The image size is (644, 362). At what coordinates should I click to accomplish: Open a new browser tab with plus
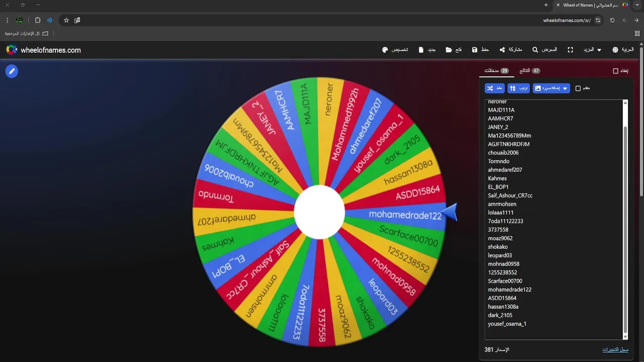[546, 5]
